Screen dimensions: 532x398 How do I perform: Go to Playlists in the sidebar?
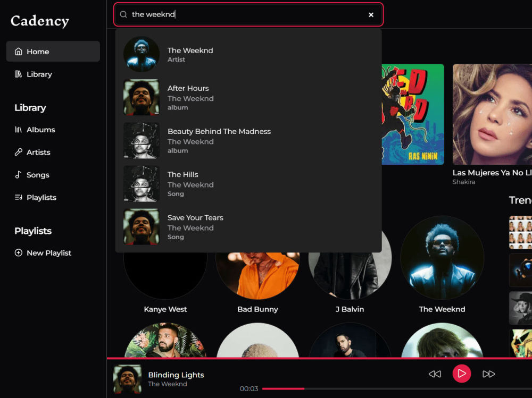pos(53,197)
